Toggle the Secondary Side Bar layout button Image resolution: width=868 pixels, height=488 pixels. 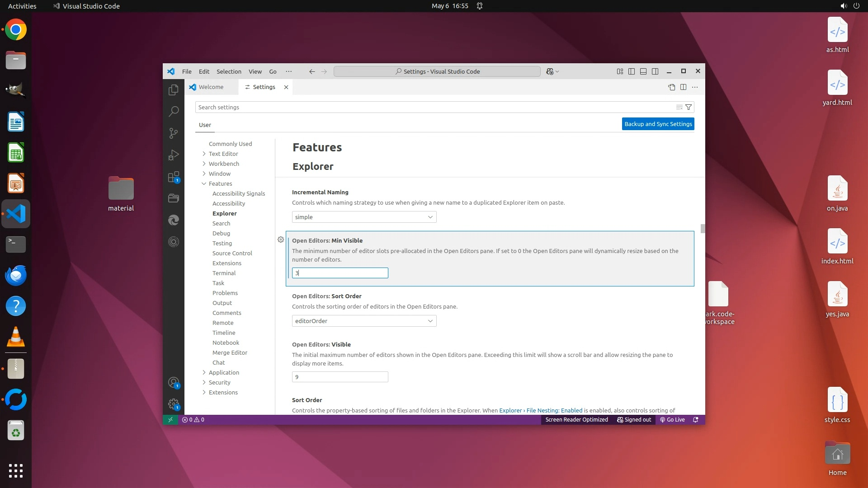[x=655, y=71]
